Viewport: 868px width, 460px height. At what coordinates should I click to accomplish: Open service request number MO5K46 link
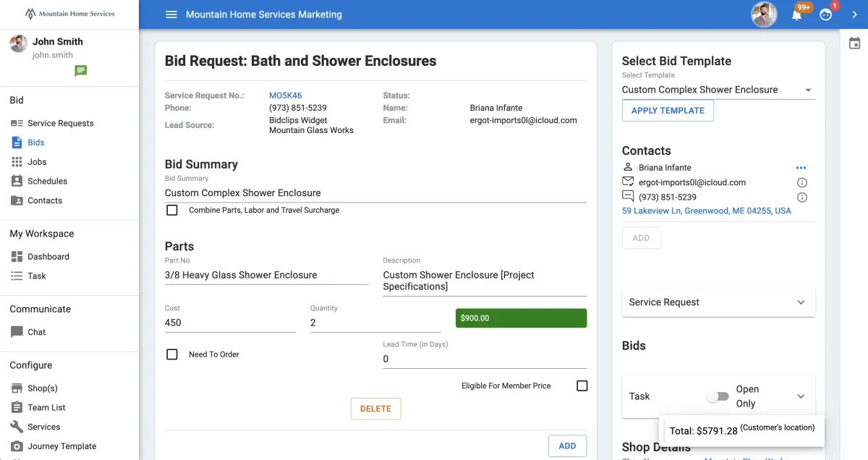point(286,95)
